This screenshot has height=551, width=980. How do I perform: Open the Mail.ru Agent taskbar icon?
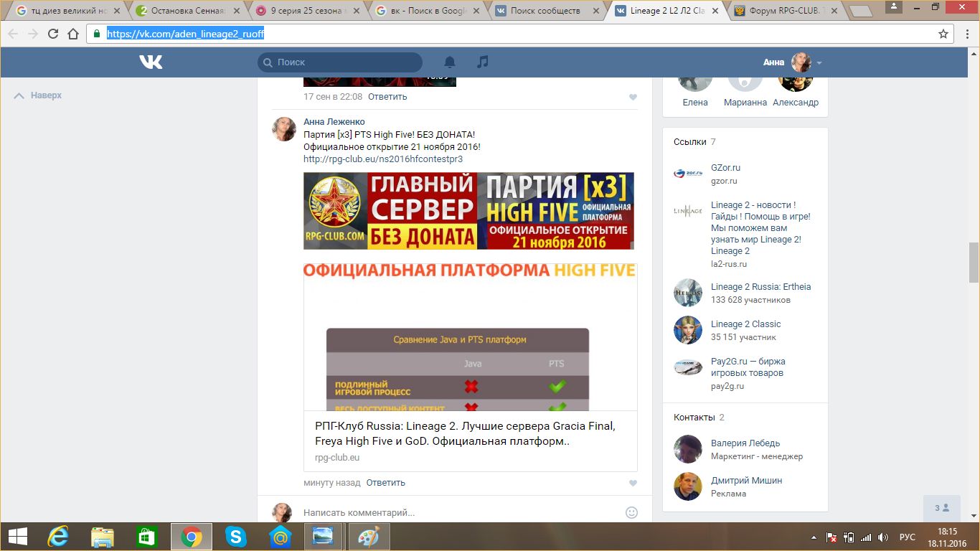click(281, 537)
